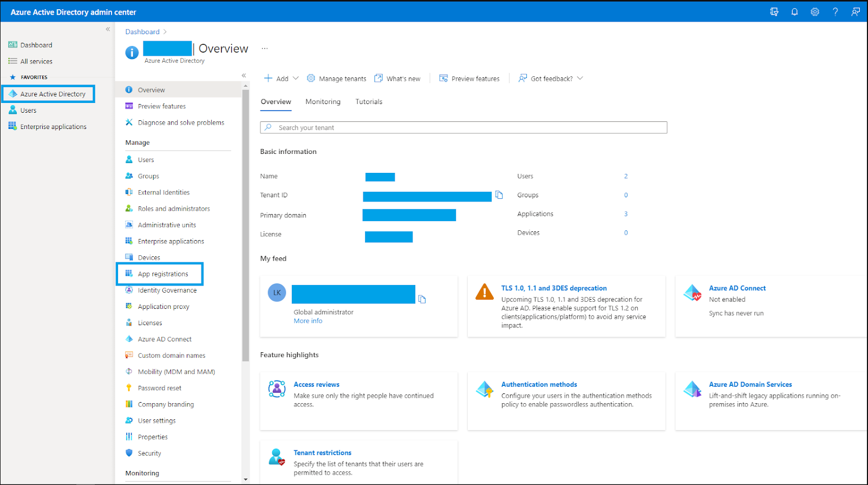Image resolution: width=868 pixels, height=485 pixels.
Task: Collapse the Azure AD resource menu
Action: (244, 75)
